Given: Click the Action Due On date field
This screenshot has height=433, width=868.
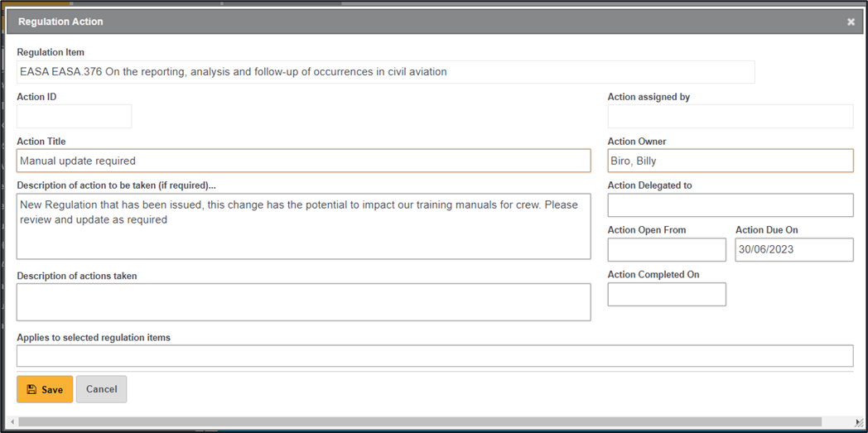Looking at the screenshot, I should point(793,250).
